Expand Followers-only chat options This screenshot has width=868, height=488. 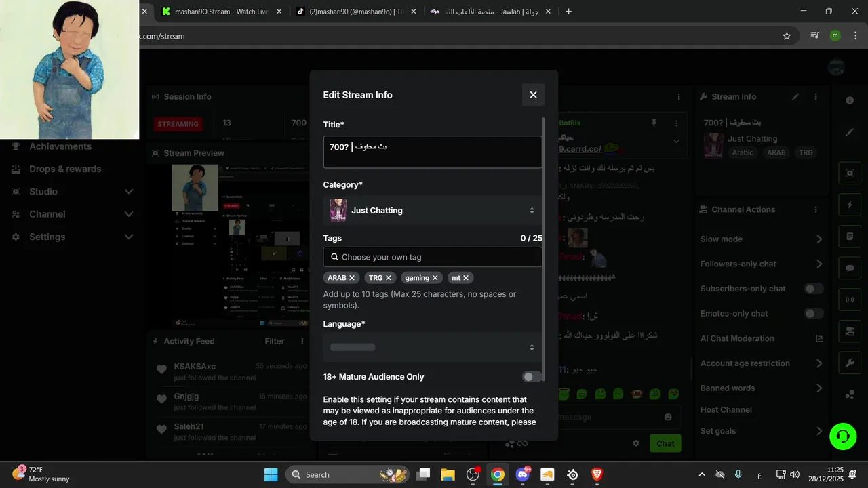tap(819, 264)
